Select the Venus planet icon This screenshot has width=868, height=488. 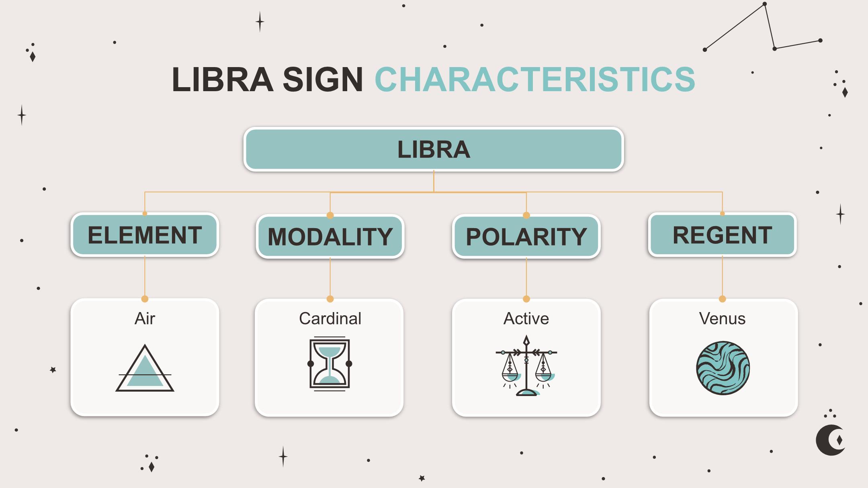click(x=723, y=368)
